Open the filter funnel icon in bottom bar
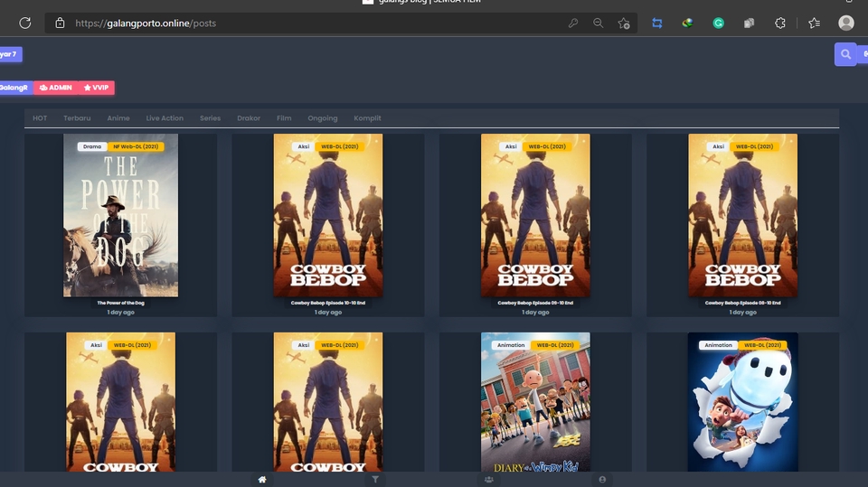Image resolution: width=868 pixels, height=487 pixels. point(375,479)
